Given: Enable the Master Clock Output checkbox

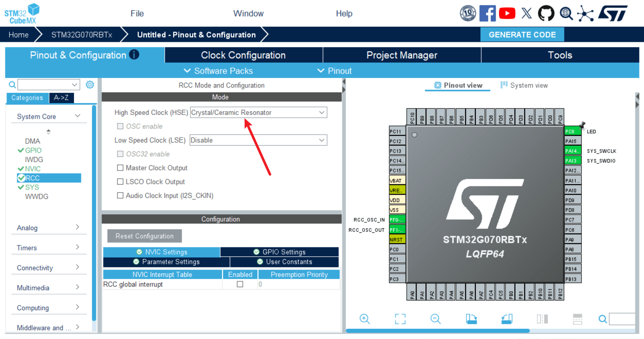Looking at the screenshot, I should pos(120,168).
